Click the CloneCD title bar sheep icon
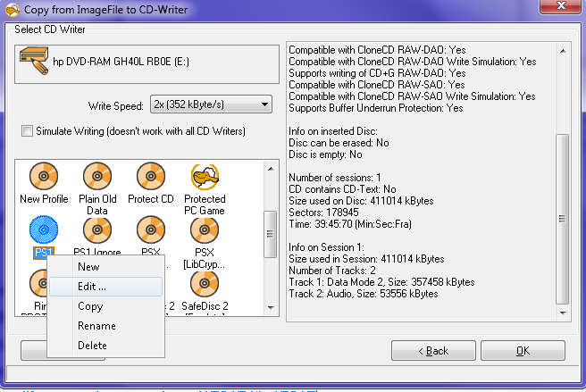586x392 pixels. coord(13,9)
